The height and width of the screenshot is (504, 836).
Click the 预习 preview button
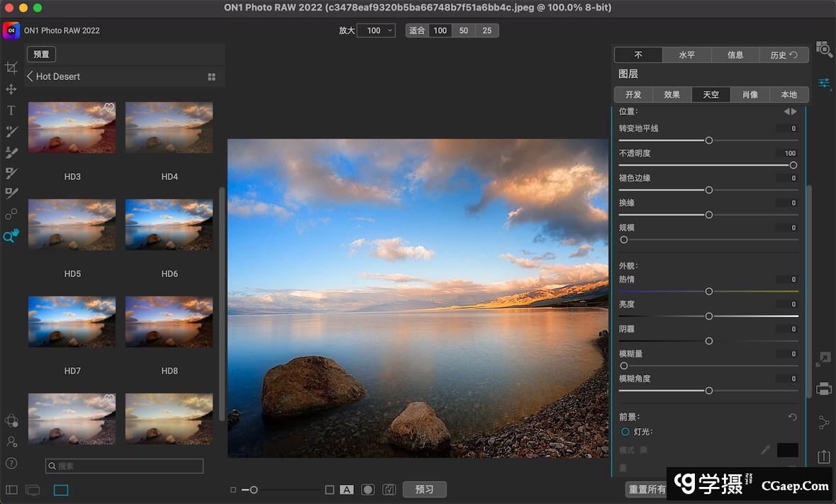point(424,490)
